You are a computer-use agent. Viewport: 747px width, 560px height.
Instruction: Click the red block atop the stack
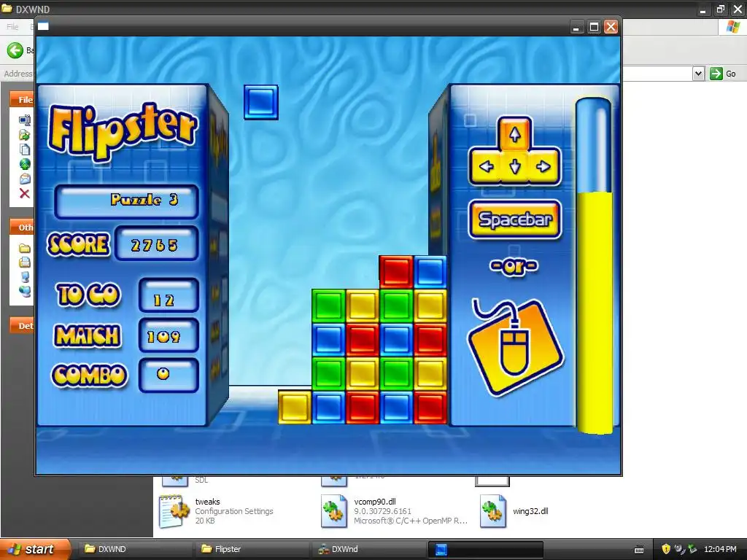point(396,272)
